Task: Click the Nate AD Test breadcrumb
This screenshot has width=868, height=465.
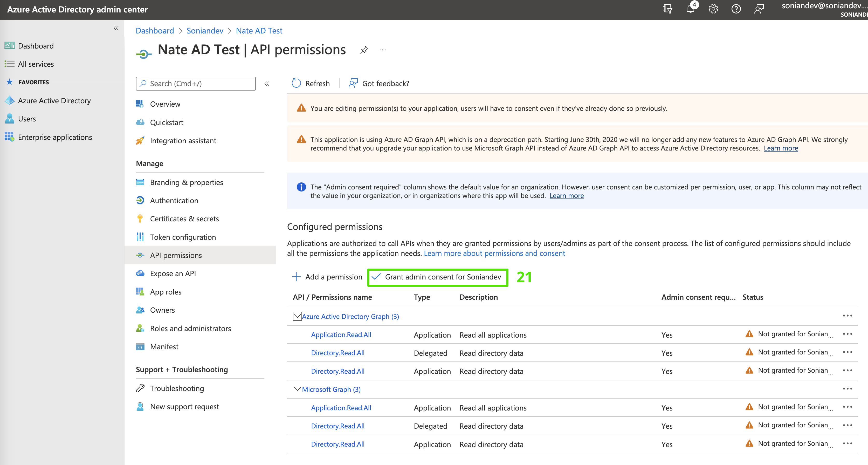Action: coord(259,31)
